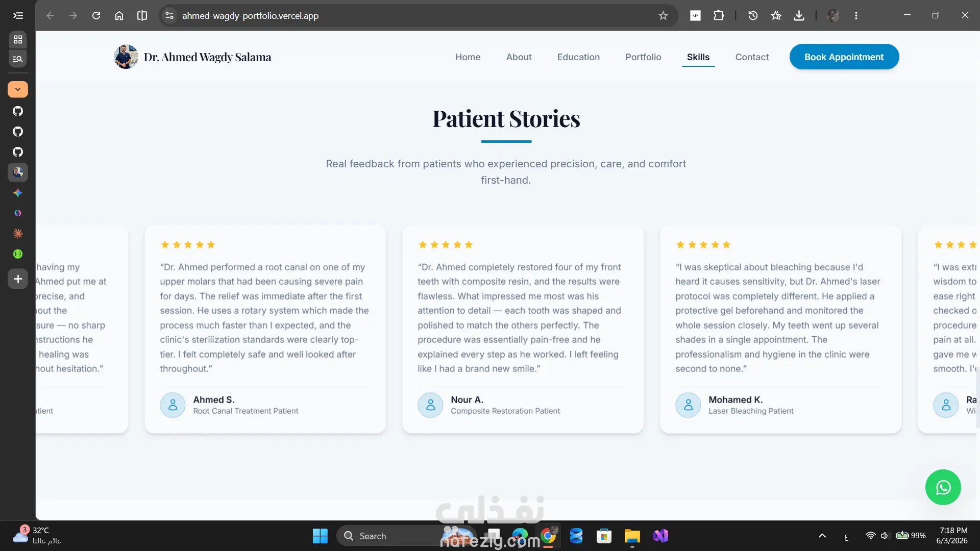
Task: Open the browser downloads icon
Action: [x=799, y=15]
